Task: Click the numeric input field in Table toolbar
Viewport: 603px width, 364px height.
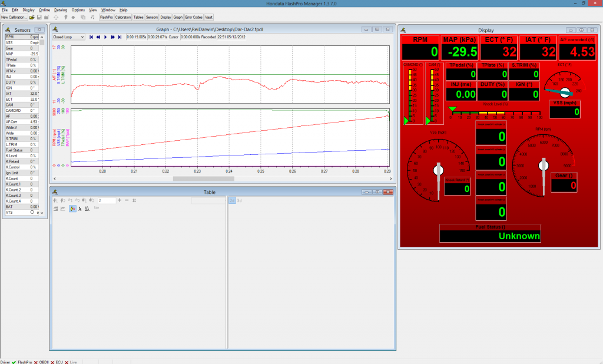Action: pyautogui.click(x=106, y=200)
